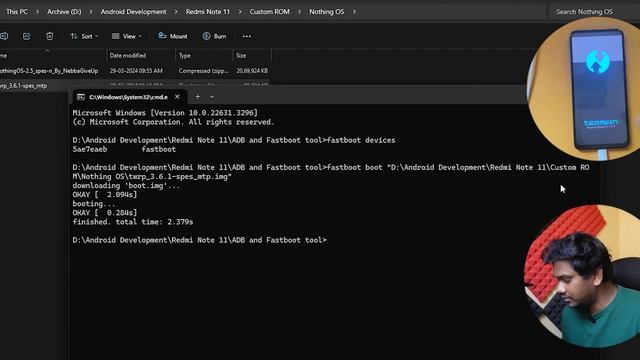The height and width of the screenshot is (360, 640).
Task: Open the Sort menu in Explorer toolbar
Action: [x=84, y=36]
